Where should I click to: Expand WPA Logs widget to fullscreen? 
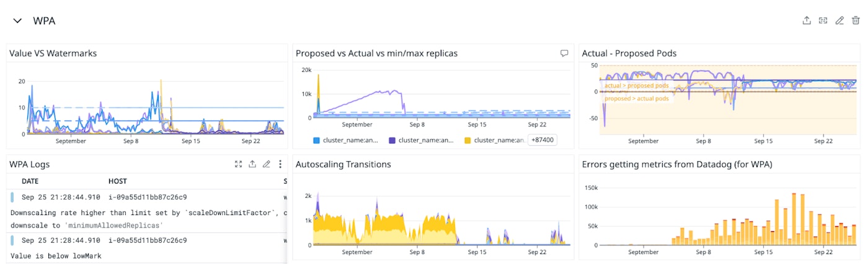[238, 164]
